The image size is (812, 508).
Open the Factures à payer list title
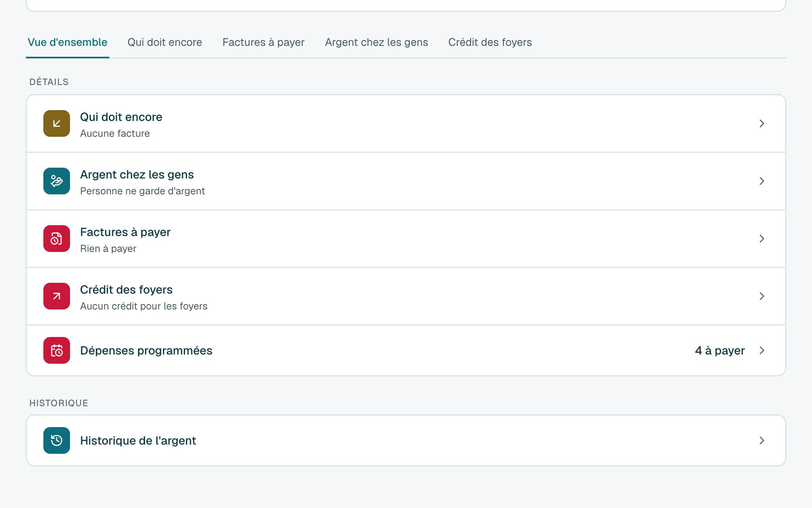(x=125, y=232)
